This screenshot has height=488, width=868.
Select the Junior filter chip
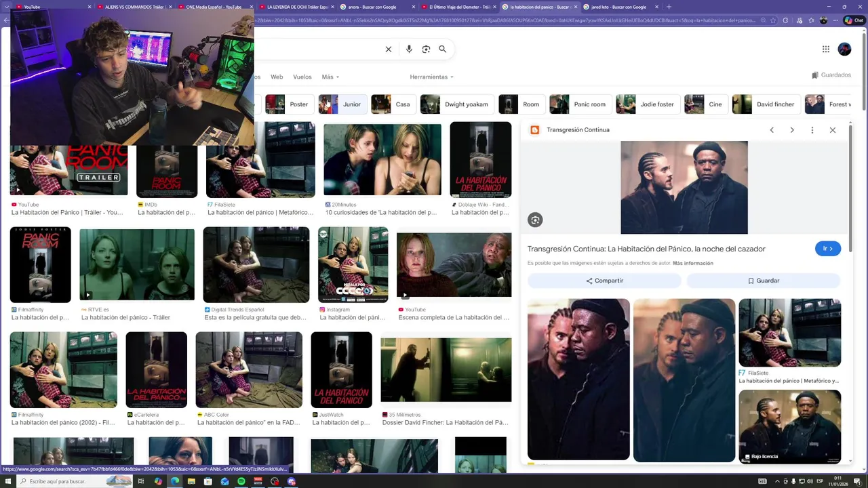pyautogui.click(x=342, y=104)
